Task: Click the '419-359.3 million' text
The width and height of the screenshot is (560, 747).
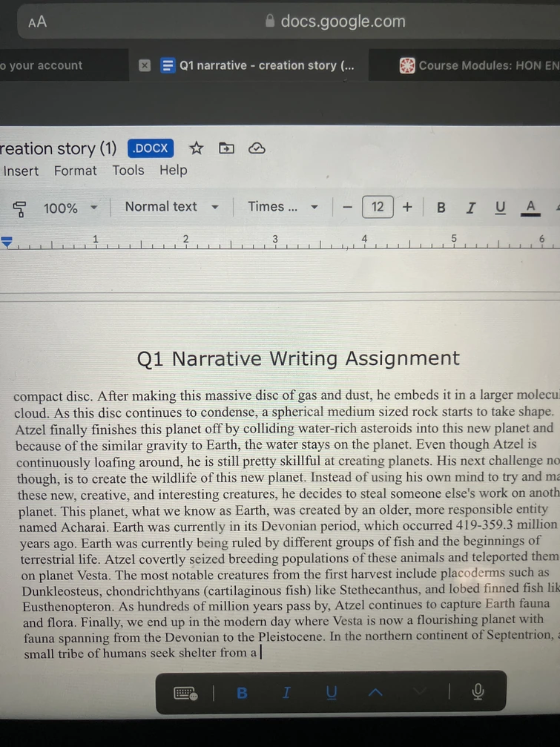Action: click(506, 525)
